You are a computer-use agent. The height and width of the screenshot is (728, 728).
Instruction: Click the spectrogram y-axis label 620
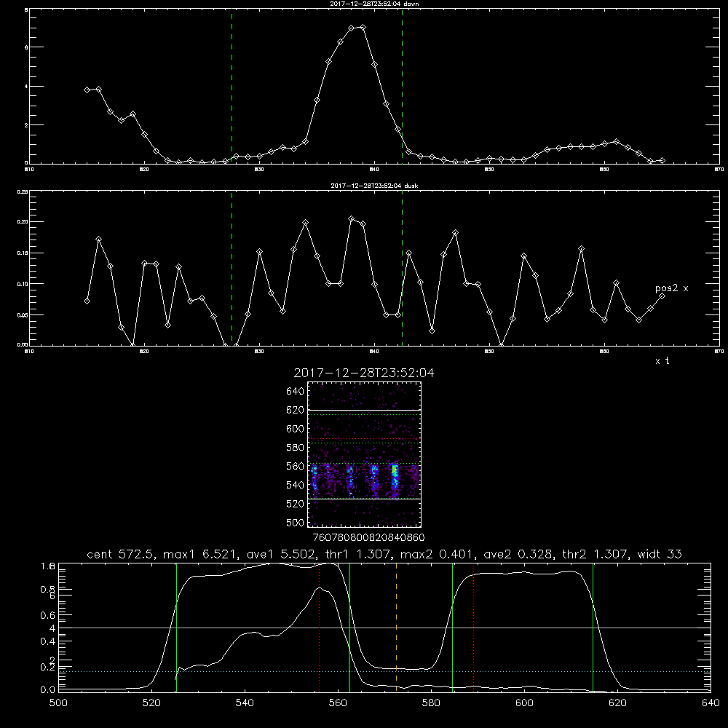tap(296, 410)
